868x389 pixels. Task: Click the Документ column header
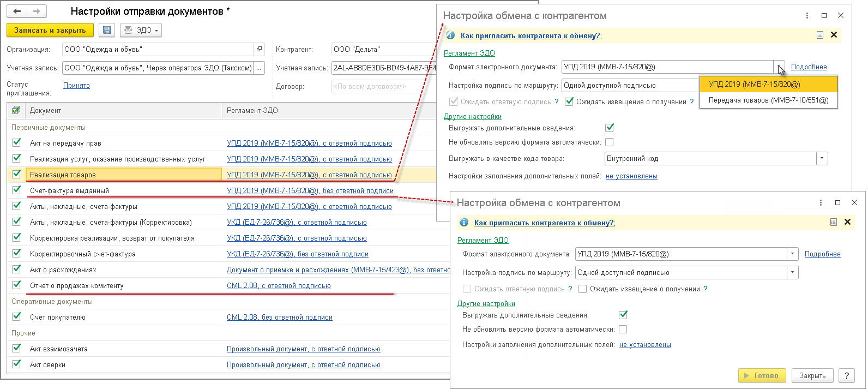(124, 110)
